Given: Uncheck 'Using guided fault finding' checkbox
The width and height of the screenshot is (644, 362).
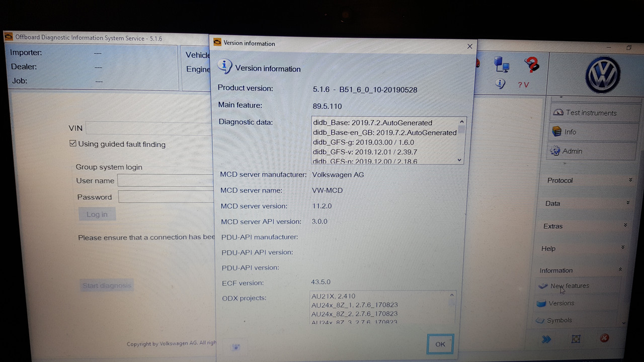Looking at the screenshot, I should [x=73, y=144].
